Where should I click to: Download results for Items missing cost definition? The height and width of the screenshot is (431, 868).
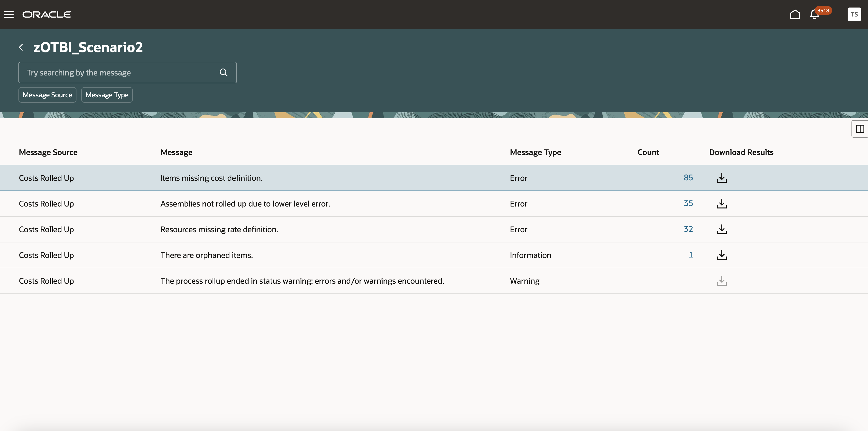[721, 178]
